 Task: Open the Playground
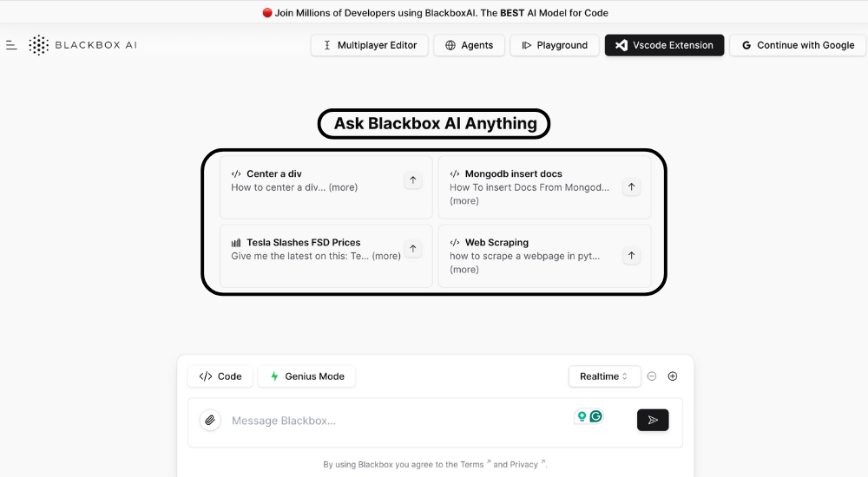coord(554,45)
